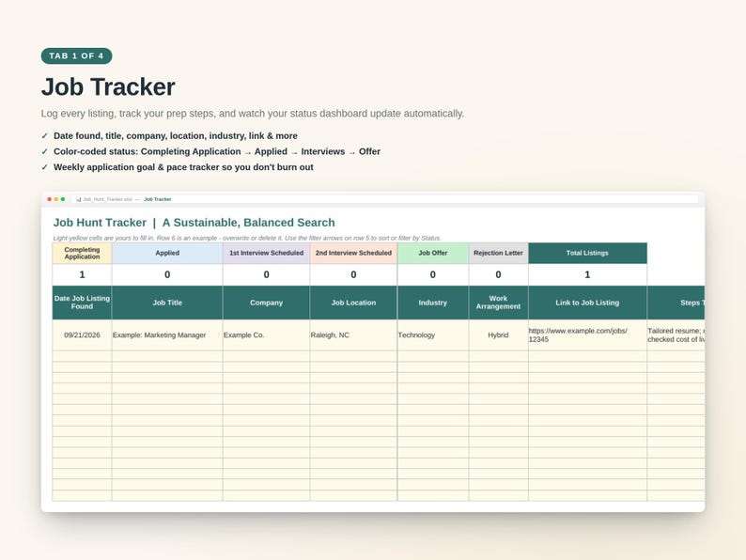Click the 'Link to Job Listing' column header
The height and width of the screenshot is (560, 746).
tap(587, 303)
